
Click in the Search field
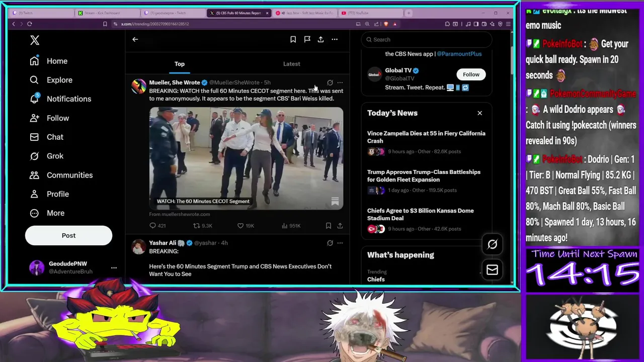427,40
